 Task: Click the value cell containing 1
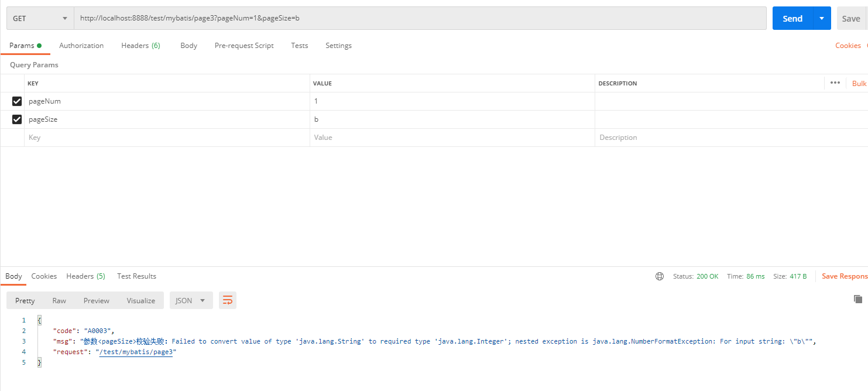point(452,101)
